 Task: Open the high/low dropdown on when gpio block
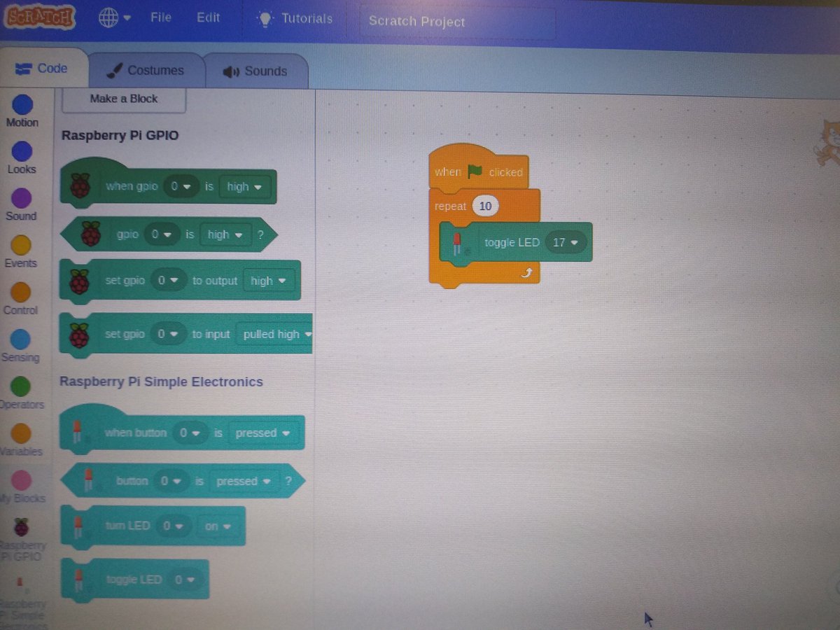[x=244, y=187]
